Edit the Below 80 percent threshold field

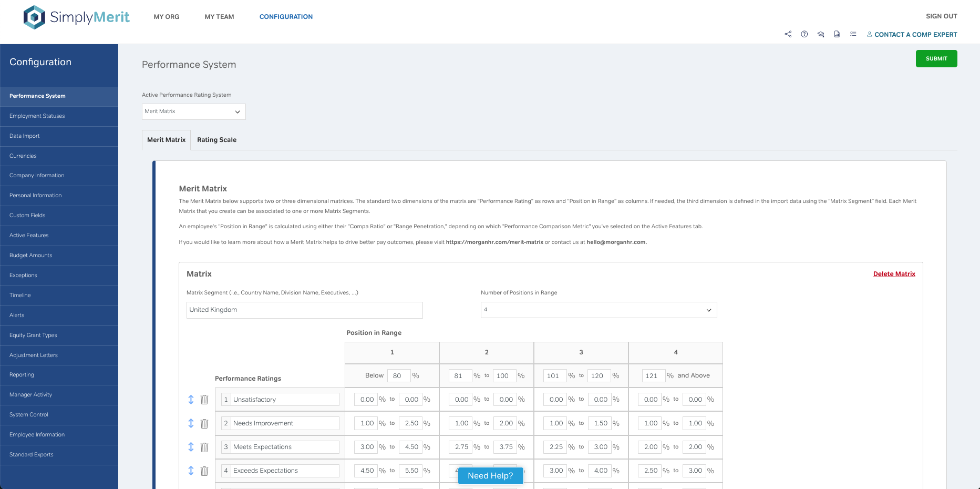[399, 376]
